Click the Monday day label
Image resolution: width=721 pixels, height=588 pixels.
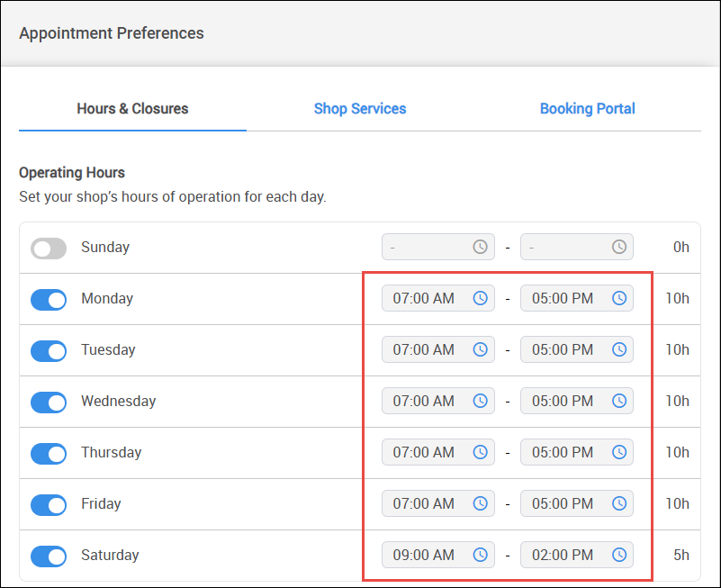pyautogui.click(x=107, y=299)
